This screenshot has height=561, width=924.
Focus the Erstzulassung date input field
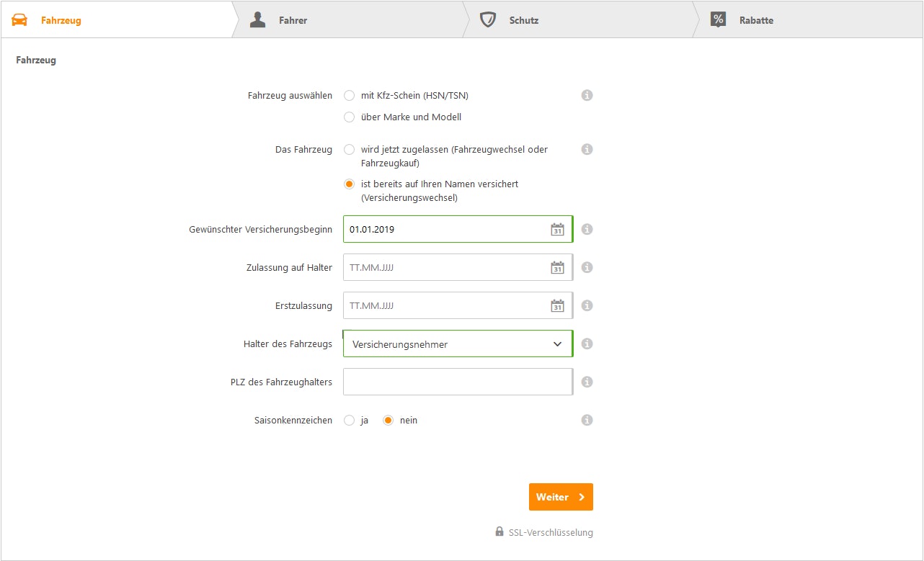point(443,306)
